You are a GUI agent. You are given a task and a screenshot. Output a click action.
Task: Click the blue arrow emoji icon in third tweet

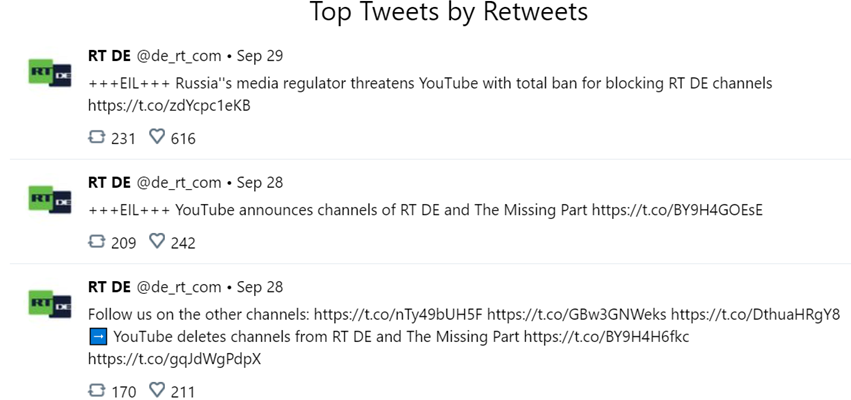98,337
